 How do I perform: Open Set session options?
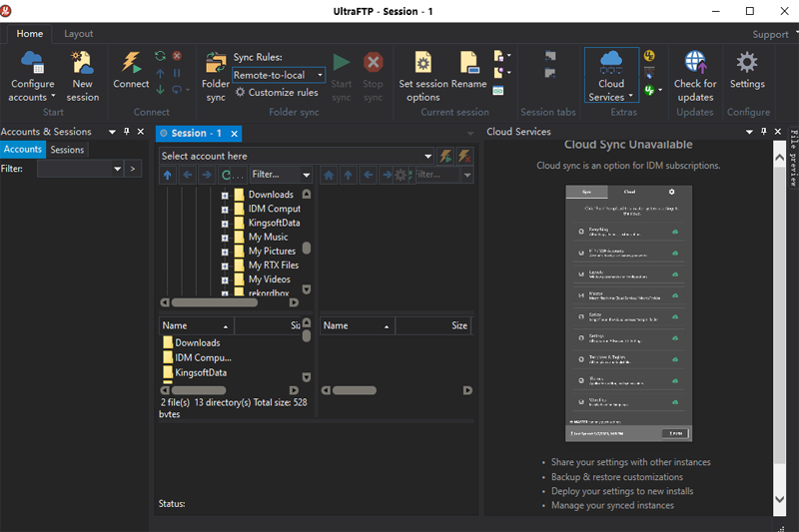[x=422, y=64]
